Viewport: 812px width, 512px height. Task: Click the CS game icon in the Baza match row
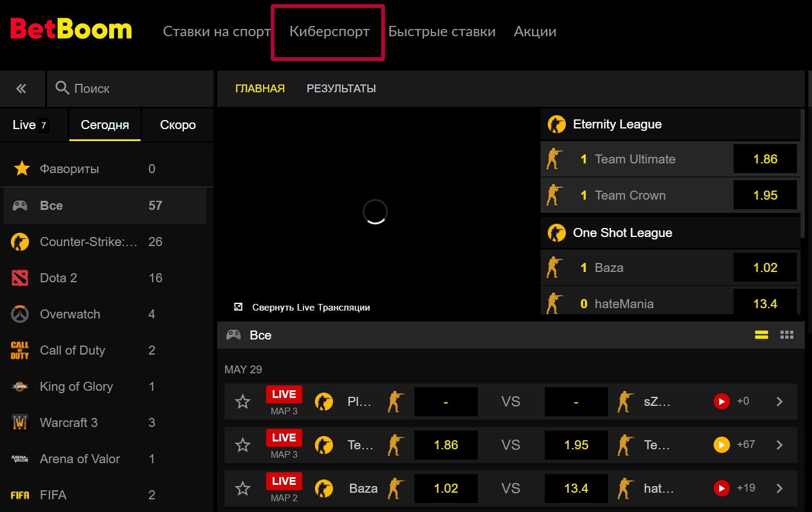[324, 488]
